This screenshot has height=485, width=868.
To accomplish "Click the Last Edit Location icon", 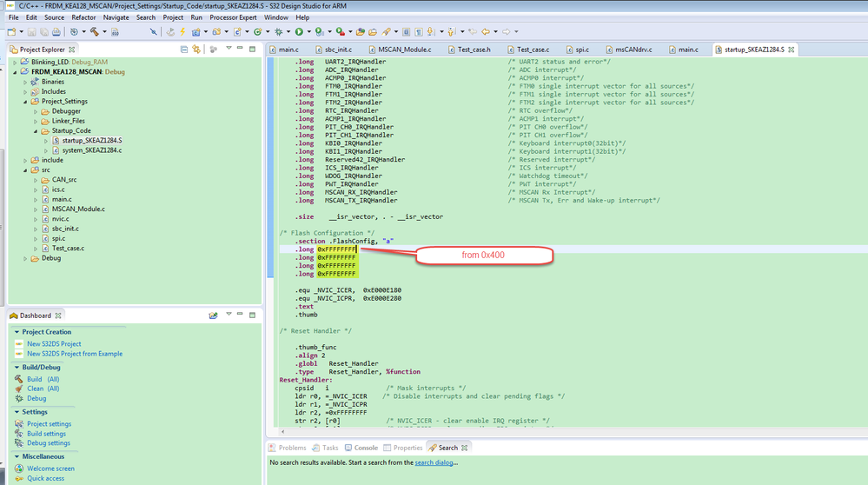I will (472, 32).
